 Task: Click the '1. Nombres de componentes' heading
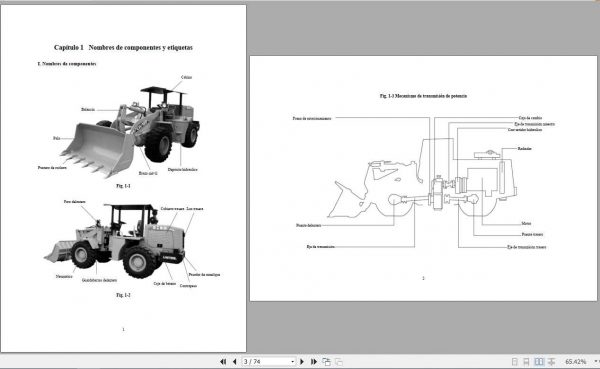(67, 64)
